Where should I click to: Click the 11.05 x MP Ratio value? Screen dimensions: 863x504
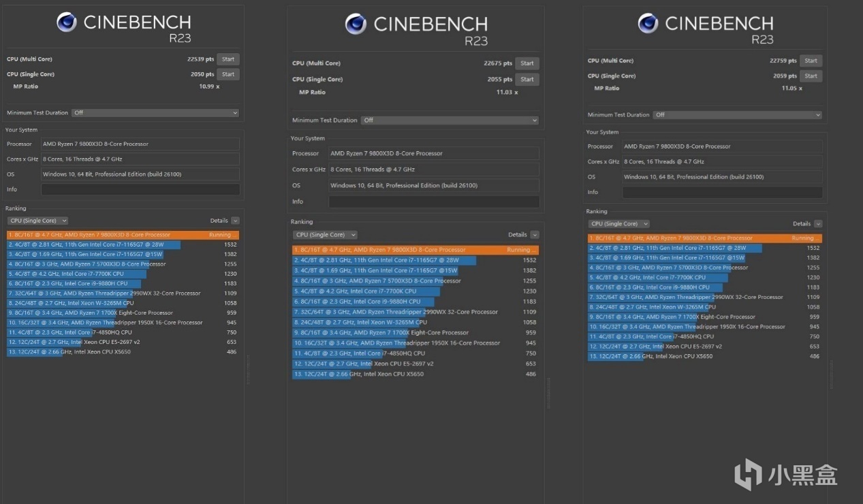click(791, 88)
